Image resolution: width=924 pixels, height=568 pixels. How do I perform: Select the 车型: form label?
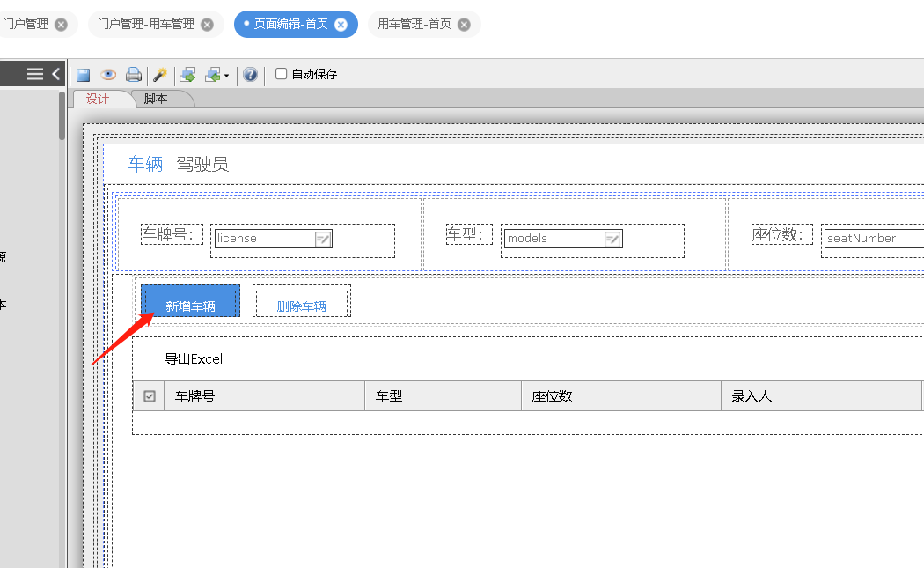pos(469,234)
